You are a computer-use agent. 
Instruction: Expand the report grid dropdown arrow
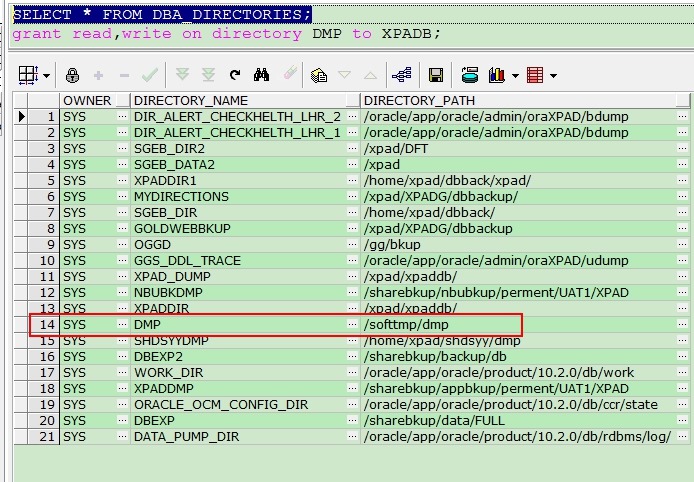pos(553,76)
